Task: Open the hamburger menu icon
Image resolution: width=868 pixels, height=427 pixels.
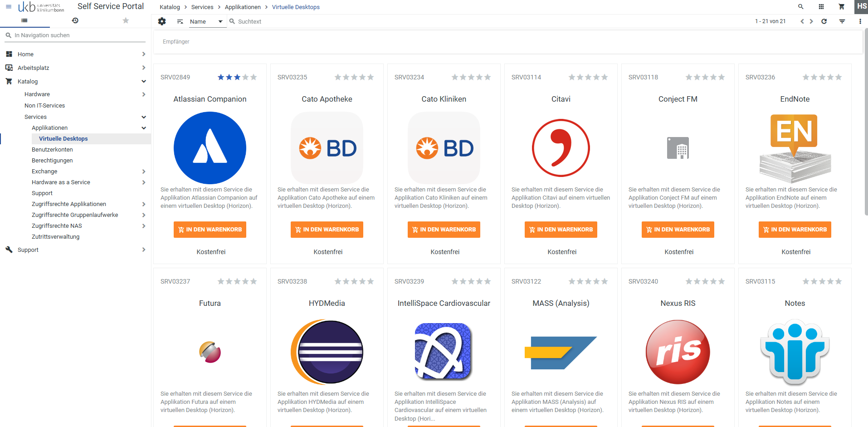Action: [x=9, y=7]
